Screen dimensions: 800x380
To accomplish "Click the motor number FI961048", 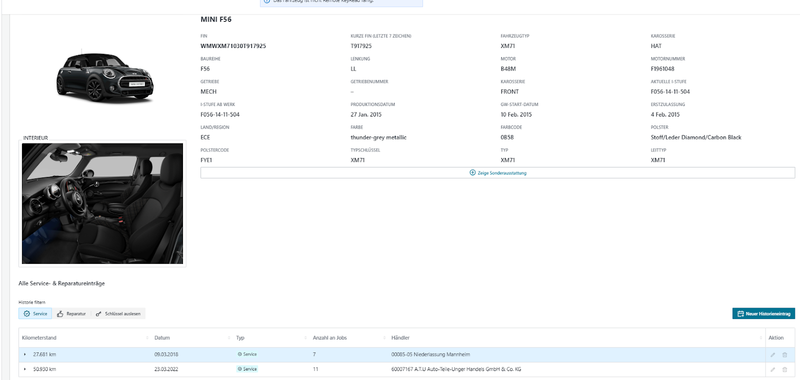I will pyautogui.click(x=662, y=69).
